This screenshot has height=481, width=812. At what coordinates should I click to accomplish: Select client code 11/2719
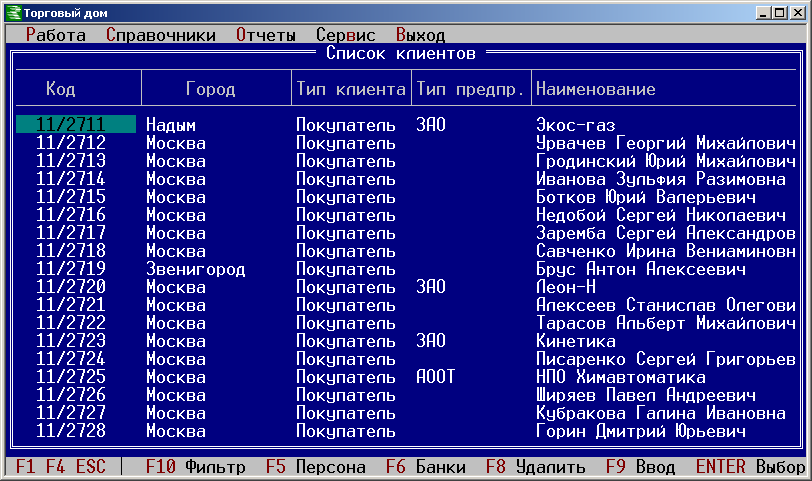[x=71, y=268]
